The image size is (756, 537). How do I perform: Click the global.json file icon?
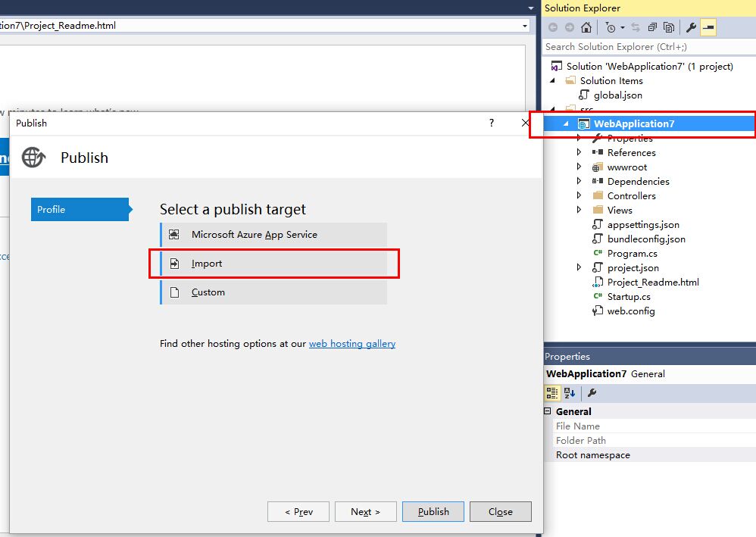point(584,95)
